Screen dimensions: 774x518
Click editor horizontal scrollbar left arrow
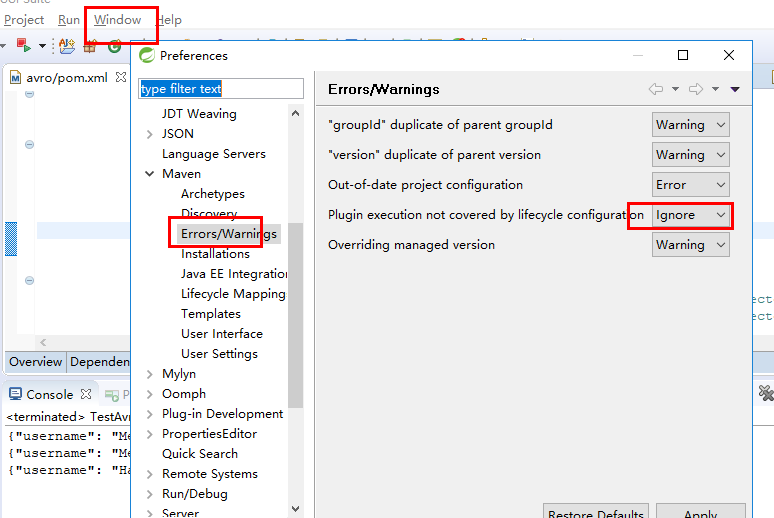click(43, 342)
